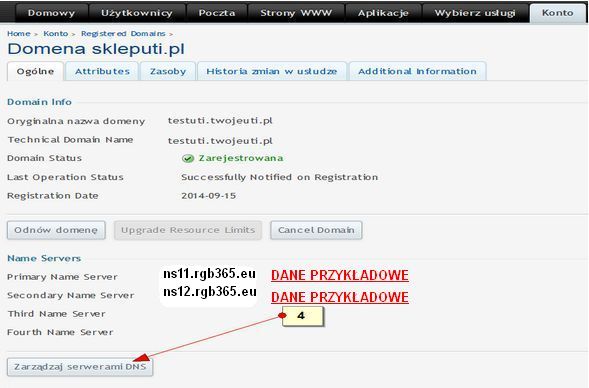The width and height of the screenshot is (589, 388).
Task: Open the Strony WWW tab
Action: pos(296,13)
